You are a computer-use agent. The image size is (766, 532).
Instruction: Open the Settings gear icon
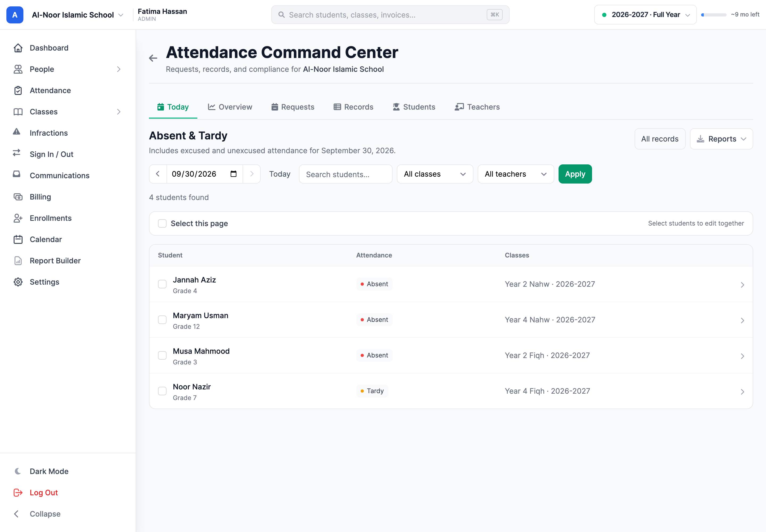[18, 282]
